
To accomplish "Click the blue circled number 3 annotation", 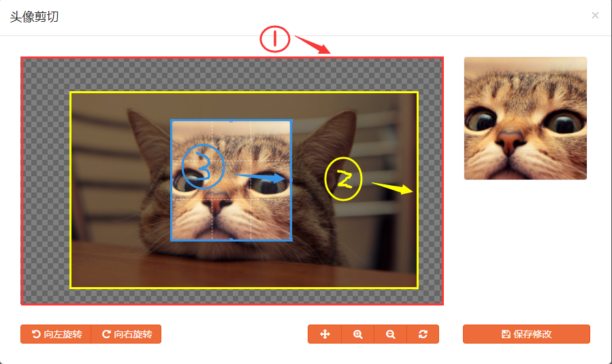I will pyautogui.click(x=203, y=166).
